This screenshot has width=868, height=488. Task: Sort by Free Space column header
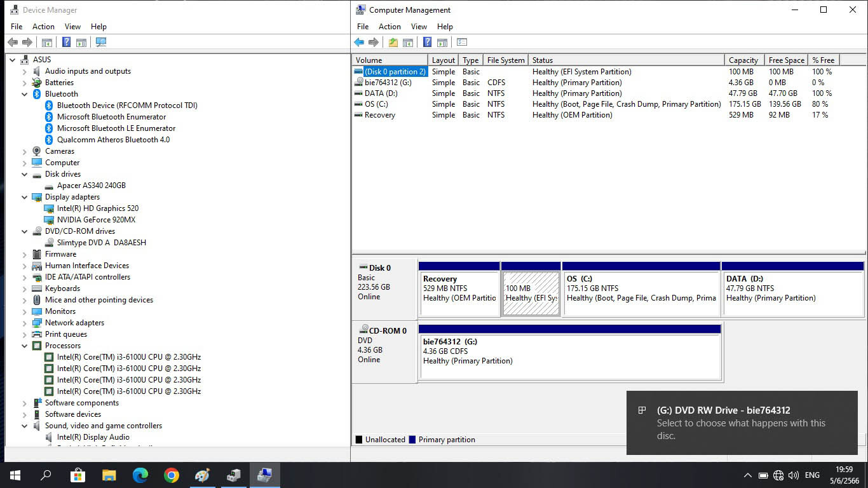pos(786,60)
